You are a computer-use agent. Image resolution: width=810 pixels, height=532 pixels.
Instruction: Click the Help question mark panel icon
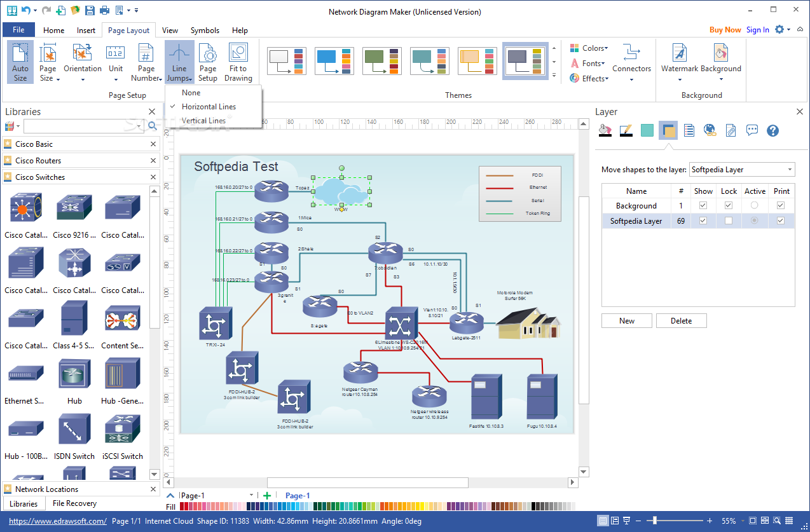click(x=773, y=130)
